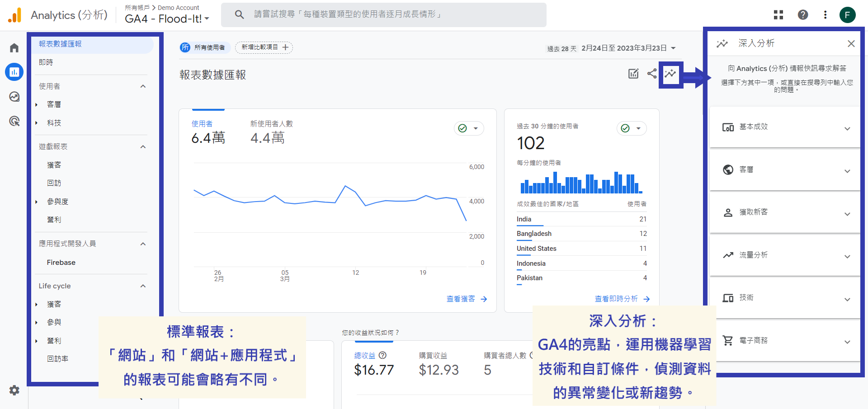Click the 所有使用者 segment chip
The width and height of the screenshot is (868, 409).
point(205,47)
